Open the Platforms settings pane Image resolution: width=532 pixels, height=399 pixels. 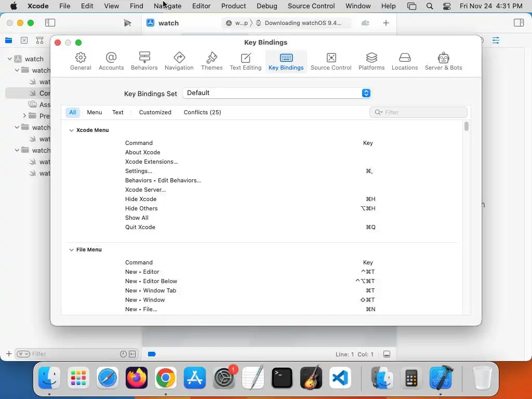[x=371, y=61]
